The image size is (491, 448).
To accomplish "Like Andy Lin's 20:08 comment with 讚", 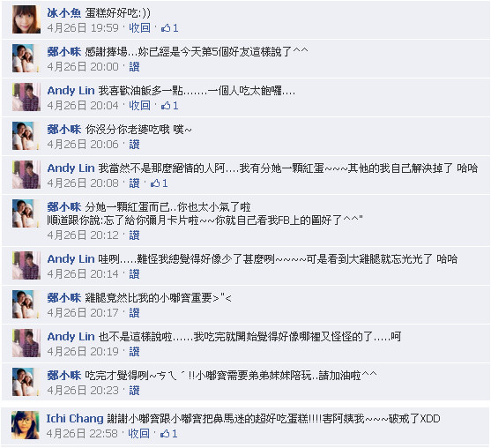I will point(134,183).
